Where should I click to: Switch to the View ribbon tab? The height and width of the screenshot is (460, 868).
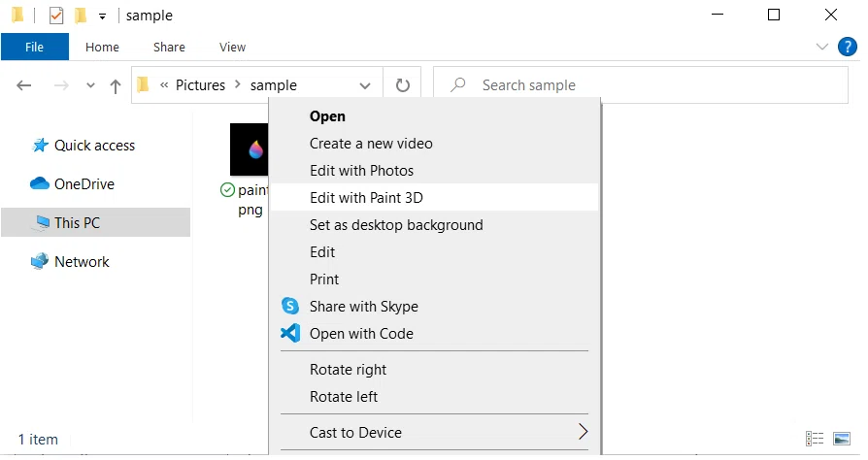[232, 47]
